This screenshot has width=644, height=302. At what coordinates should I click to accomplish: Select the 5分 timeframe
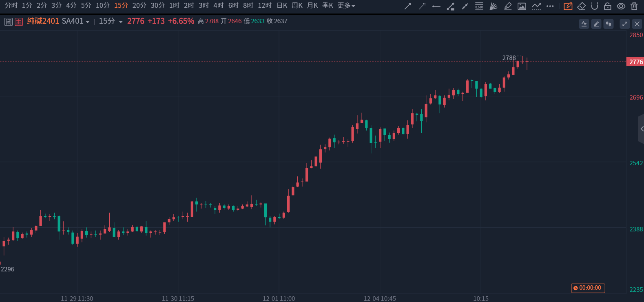(86, 6)
